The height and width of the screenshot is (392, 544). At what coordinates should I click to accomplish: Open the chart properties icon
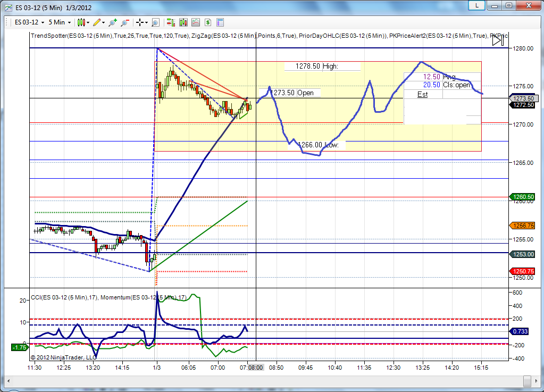(220, 22)
